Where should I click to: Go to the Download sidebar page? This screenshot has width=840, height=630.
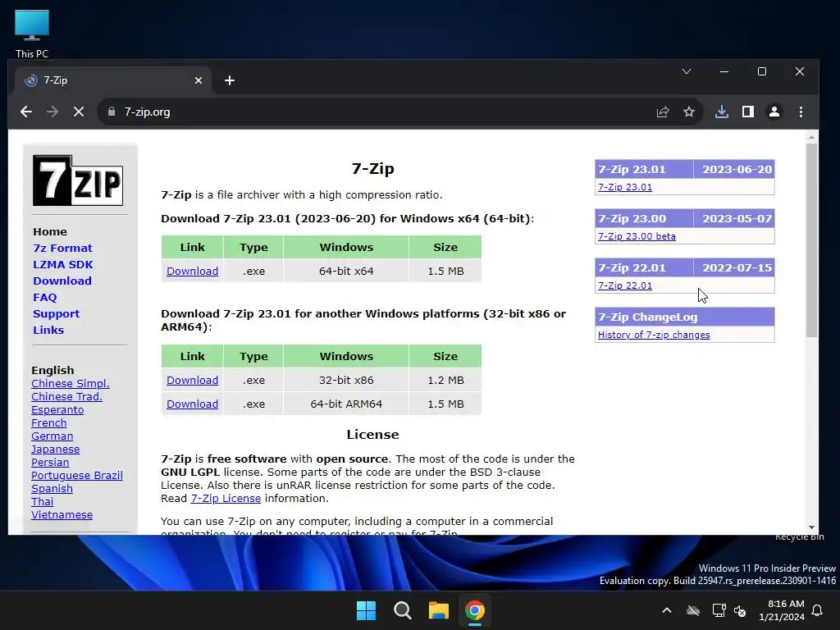click(62, 281)
